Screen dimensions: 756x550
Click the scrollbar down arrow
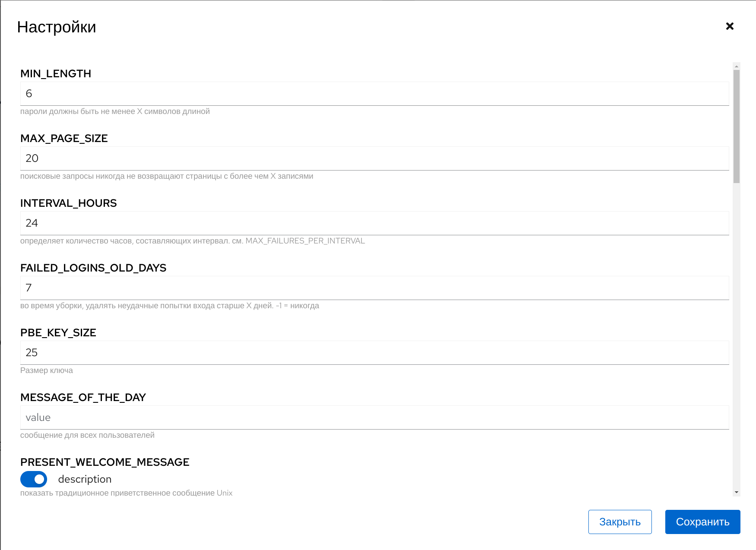pyautogui.click(x=737, y=492)
